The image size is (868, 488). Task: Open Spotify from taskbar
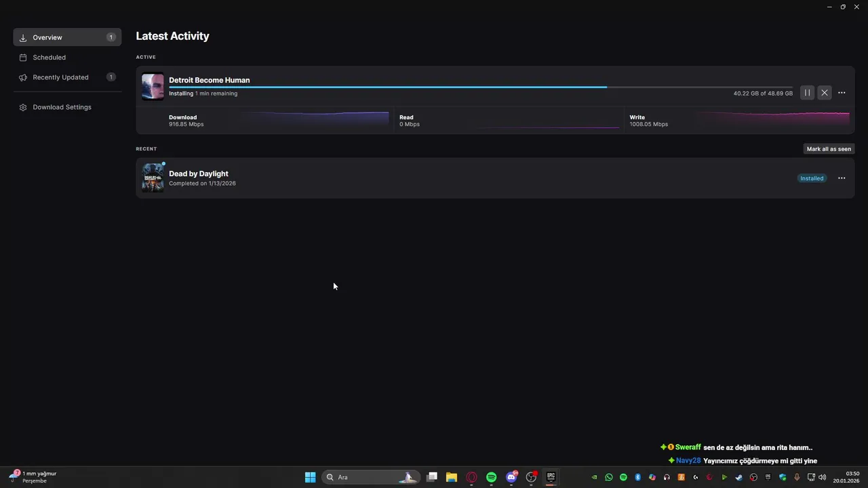click(x=491, y=477)
